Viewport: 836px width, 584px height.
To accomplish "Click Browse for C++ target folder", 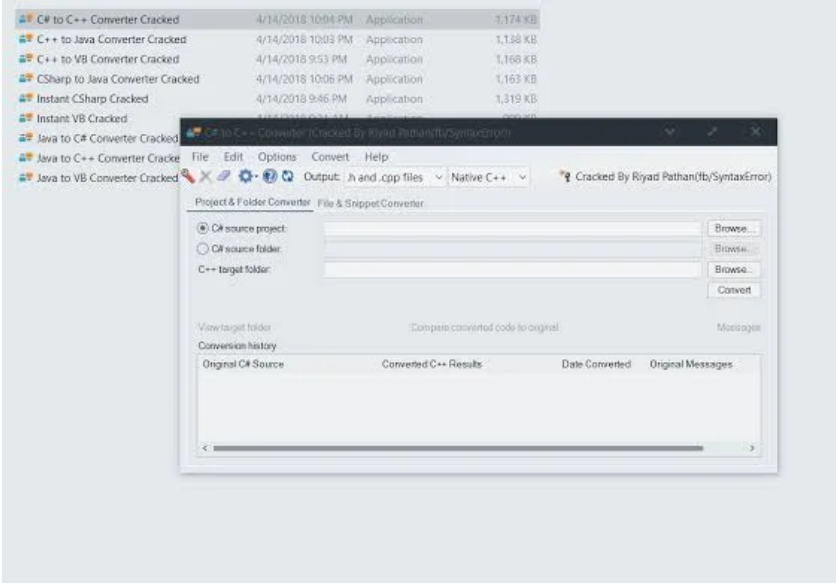I will [734, 269].
